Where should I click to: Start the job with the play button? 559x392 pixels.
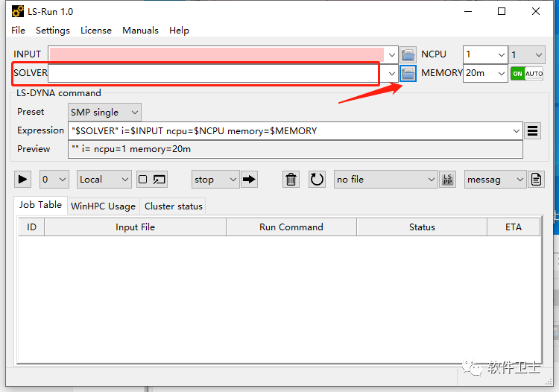coord(22,180)
